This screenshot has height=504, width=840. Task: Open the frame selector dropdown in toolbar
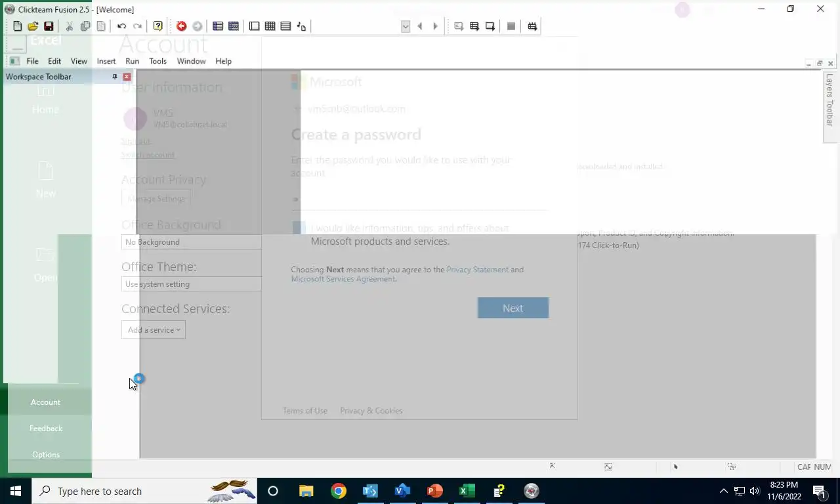406,26
